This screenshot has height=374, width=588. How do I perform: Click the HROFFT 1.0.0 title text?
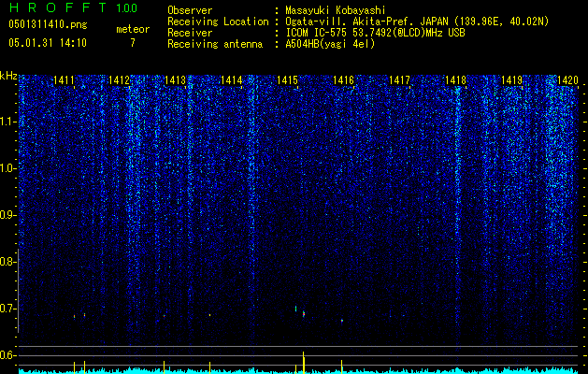(73, 7)
